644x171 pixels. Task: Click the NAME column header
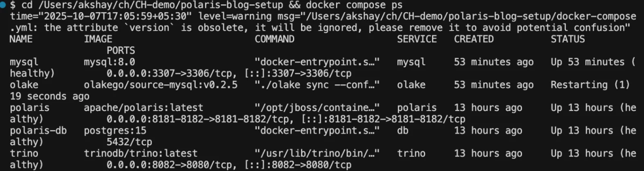21,39
